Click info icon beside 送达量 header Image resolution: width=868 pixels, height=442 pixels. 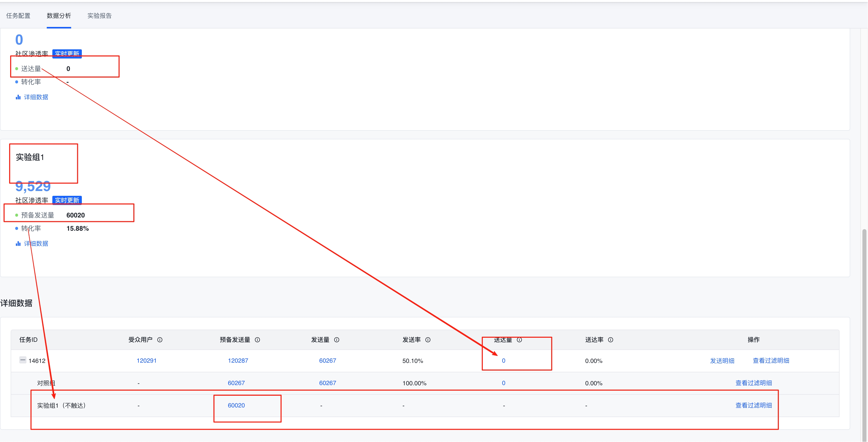pos(519,340)
